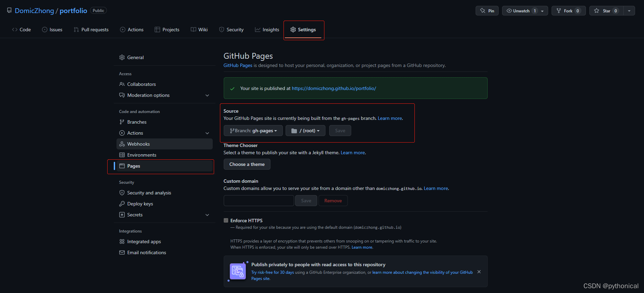Click the custom domain text field

(259, 201)
